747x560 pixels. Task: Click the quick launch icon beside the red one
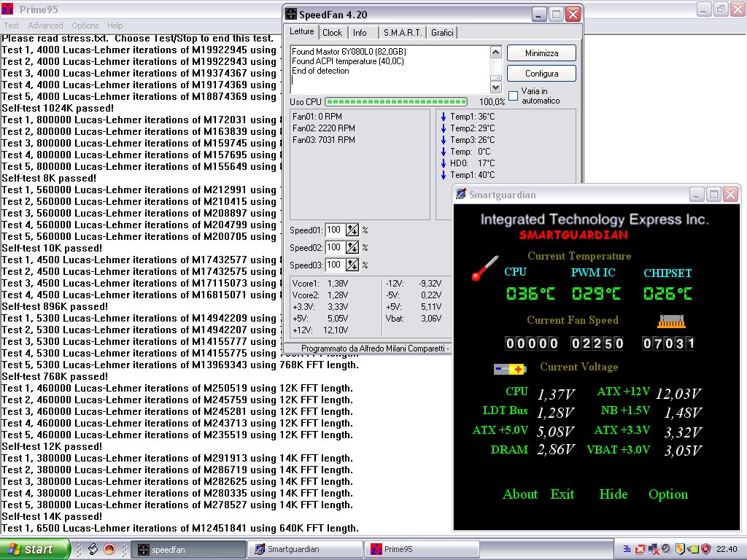[x=93, y=549]
